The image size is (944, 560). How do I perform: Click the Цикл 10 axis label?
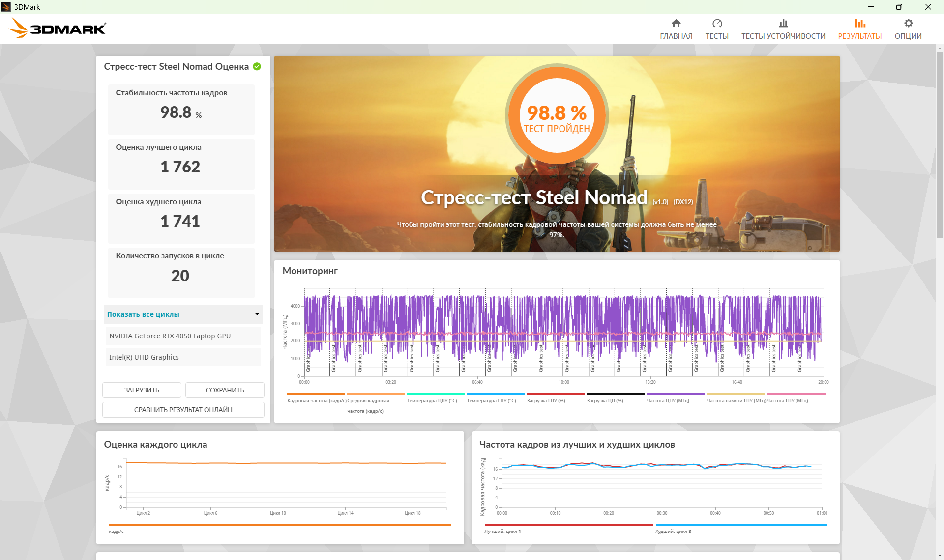[278, 513]
